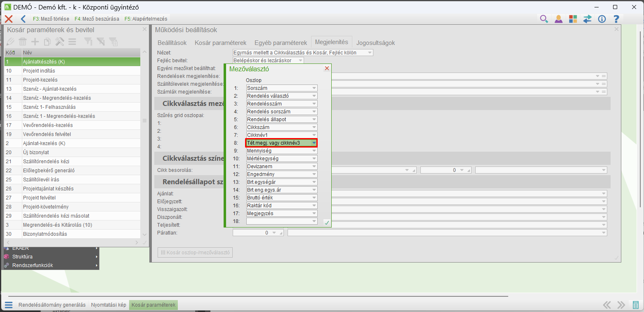Close the Mezőválasztó dialog
Image resolution: width=644 pixels, height=312 pixels.
[x=327, y=68]
